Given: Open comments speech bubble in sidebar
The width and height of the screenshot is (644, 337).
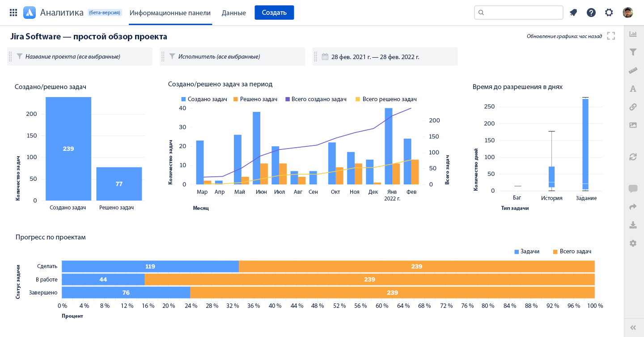Looking at the screenshot, I should (x=633, y=189).
